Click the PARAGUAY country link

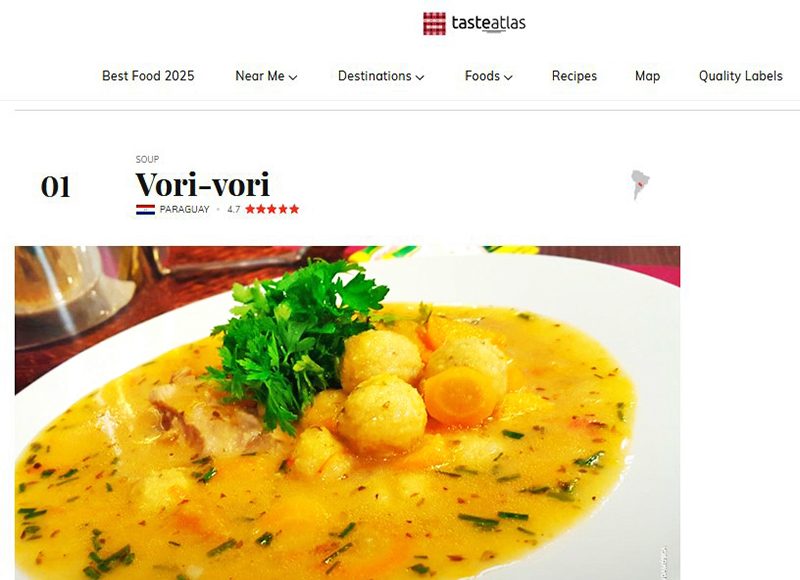point(184,209)
